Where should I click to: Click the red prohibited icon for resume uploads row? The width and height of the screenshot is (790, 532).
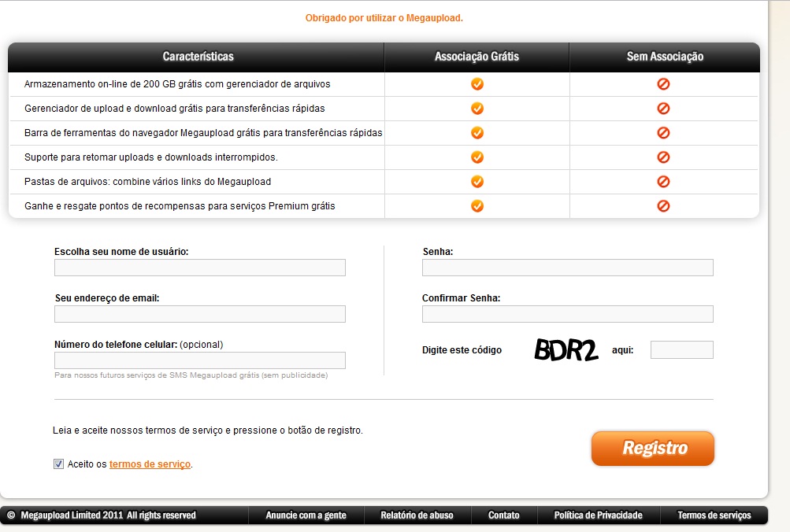coord(663,157)
